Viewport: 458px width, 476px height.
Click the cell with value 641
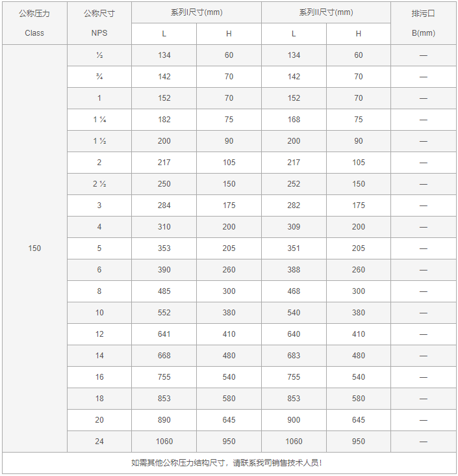[x=164, y=334]
